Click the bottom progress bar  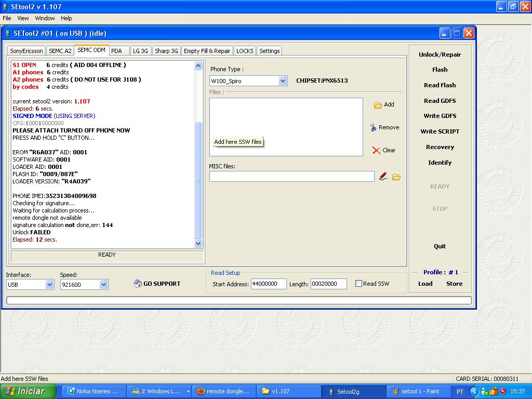tap(239, 300)
